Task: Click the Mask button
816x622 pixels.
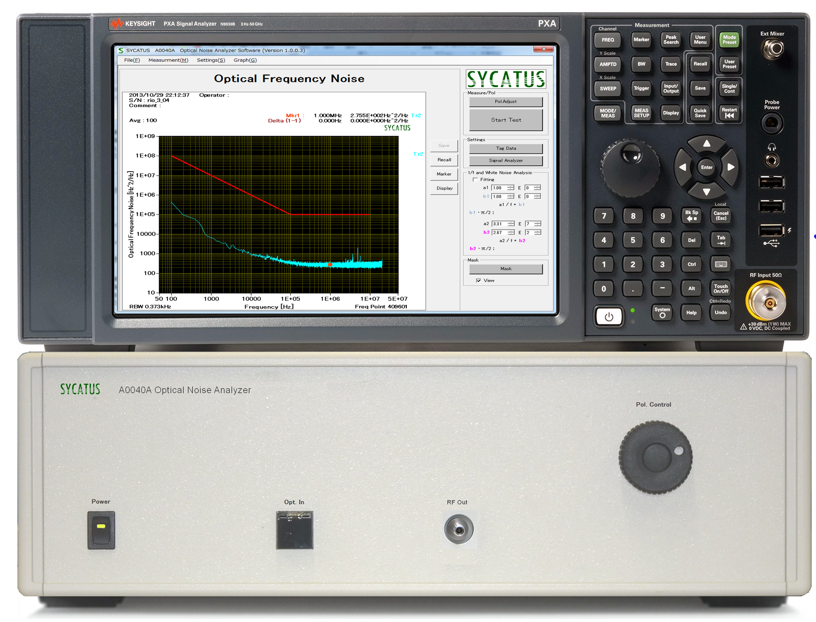Action: pos(506,269)
